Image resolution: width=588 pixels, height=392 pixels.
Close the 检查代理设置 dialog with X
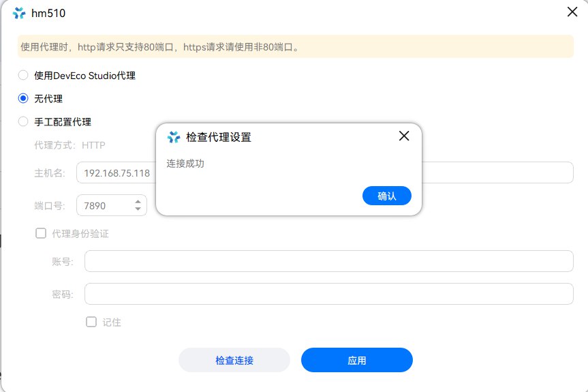coord(403,136)
